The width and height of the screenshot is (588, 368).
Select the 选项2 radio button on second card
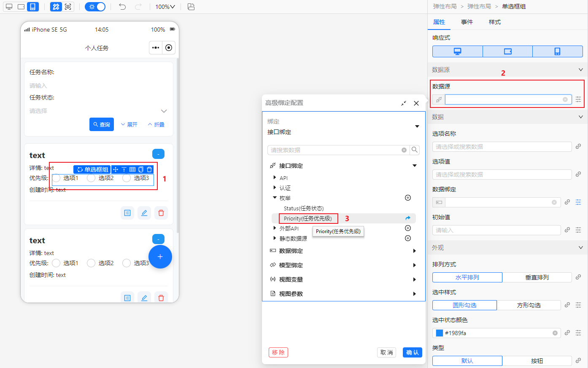click(x=91, y=263)
